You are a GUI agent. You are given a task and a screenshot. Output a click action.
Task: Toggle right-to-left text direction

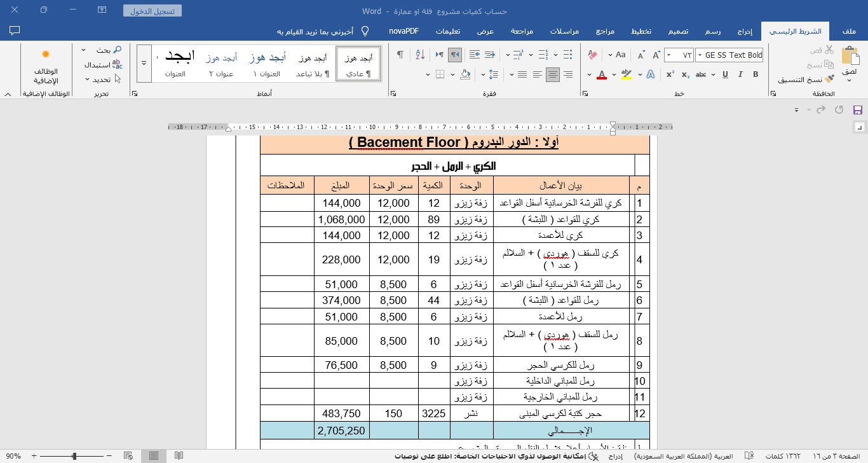pyautogui.click(x=454, y=55)
